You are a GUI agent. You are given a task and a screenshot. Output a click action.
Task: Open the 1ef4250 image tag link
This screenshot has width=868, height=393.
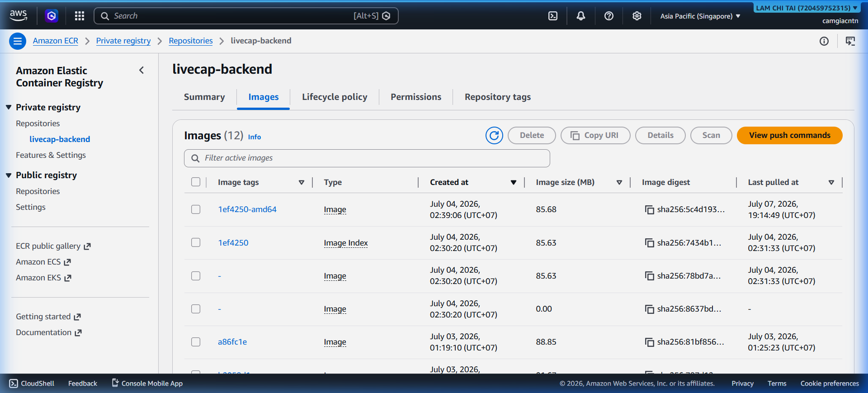233,243
